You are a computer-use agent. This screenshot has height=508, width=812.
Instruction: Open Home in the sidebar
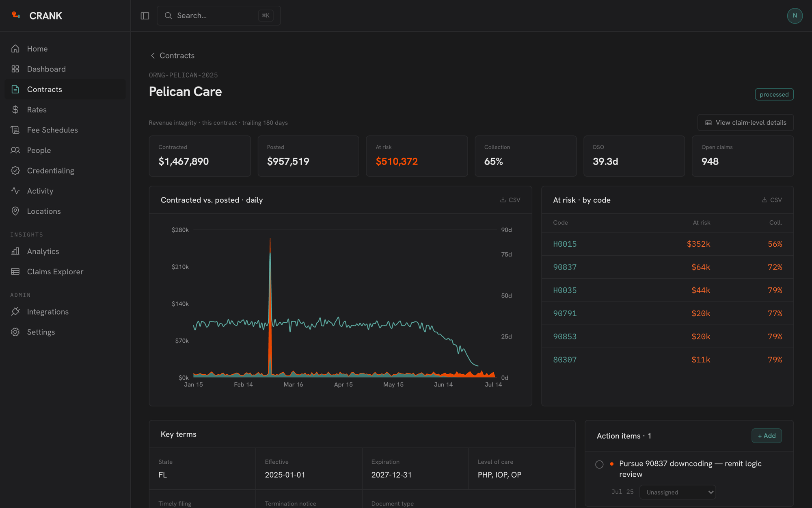click(65, 49)
